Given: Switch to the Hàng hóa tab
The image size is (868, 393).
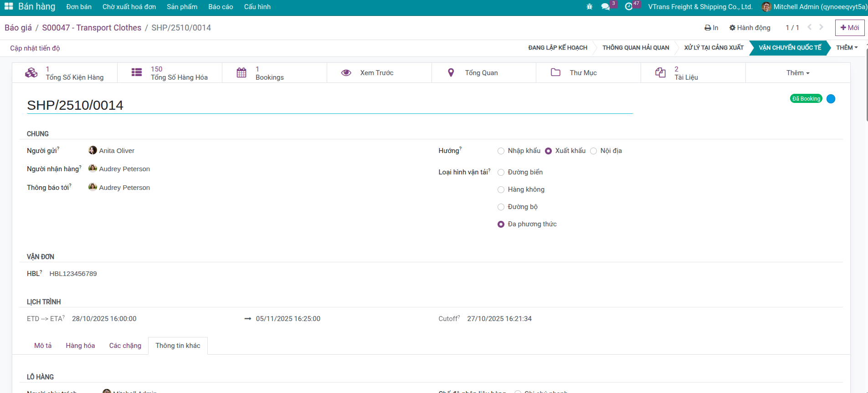Looking at the screenshot, I should point(80,346).
